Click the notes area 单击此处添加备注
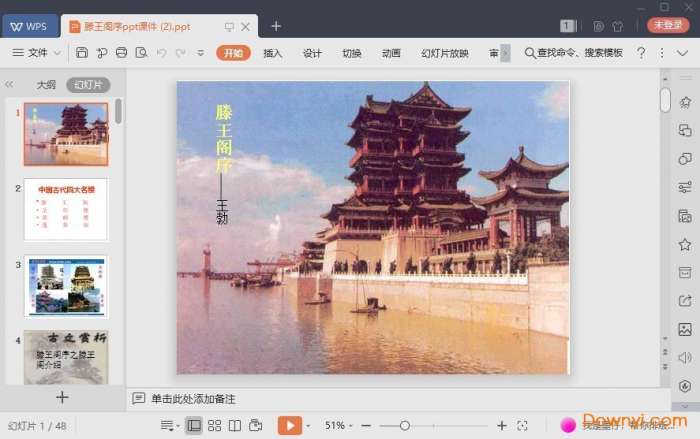The image size is (700, 439). pyautogui.click(x=193, y=399)
